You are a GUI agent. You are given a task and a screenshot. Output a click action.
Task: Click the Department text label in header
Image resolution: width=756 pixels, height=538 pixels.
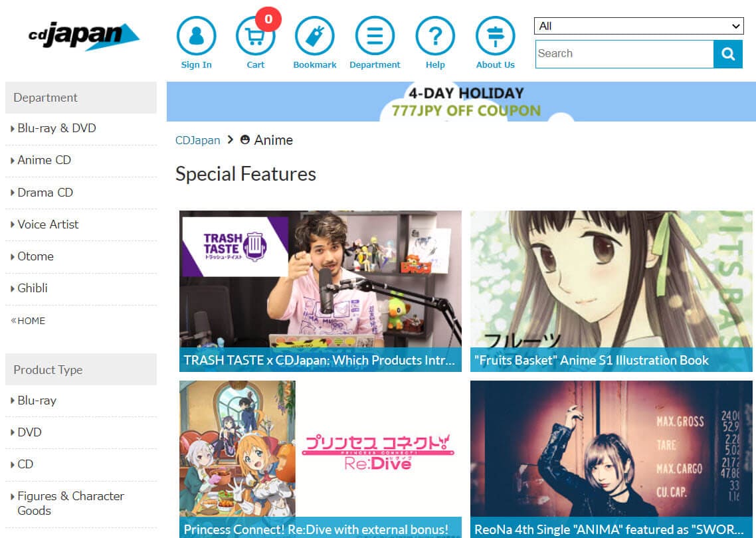(375, 64)
